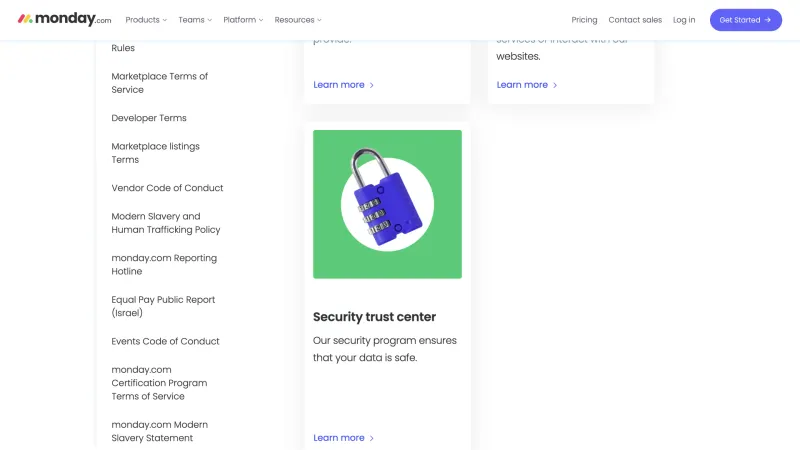
Task: Open Modern Slavery and Human Trafficking Policy
Action: pos(166,223)
